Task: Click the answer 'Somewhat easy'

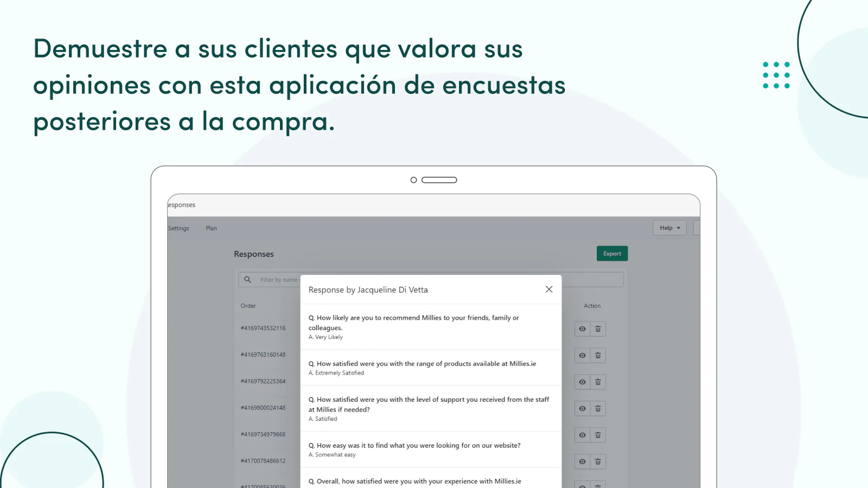Action: (x=335, y=455)
